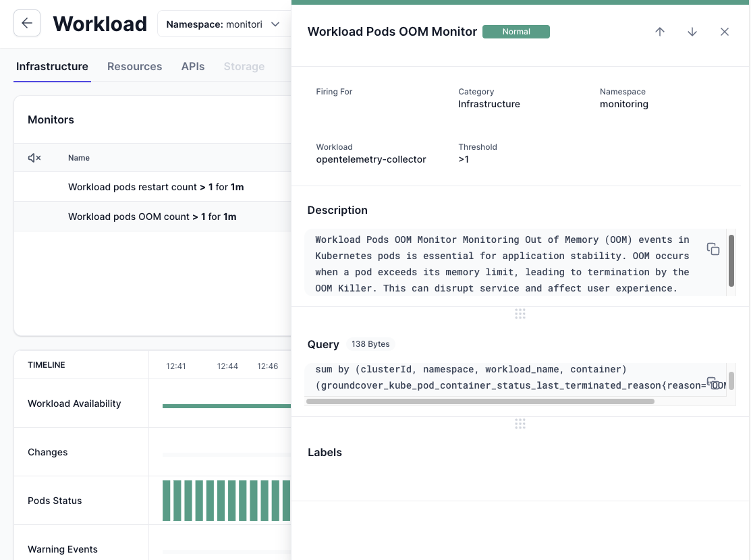Select Workload pods restart count monitor
The height and width of the screenshot is (560, 751).
point(155,187)
